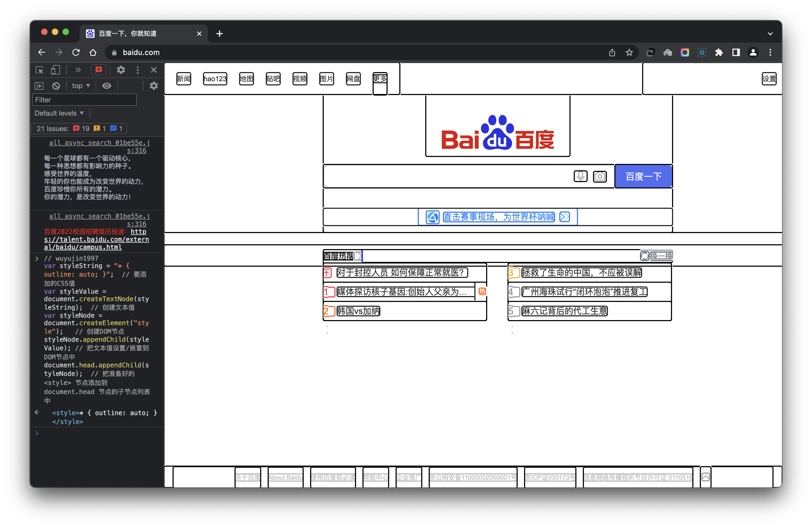Show console sidebar
Screen dimensions: 812x527
pyautogui.click(x=39, y=86)
